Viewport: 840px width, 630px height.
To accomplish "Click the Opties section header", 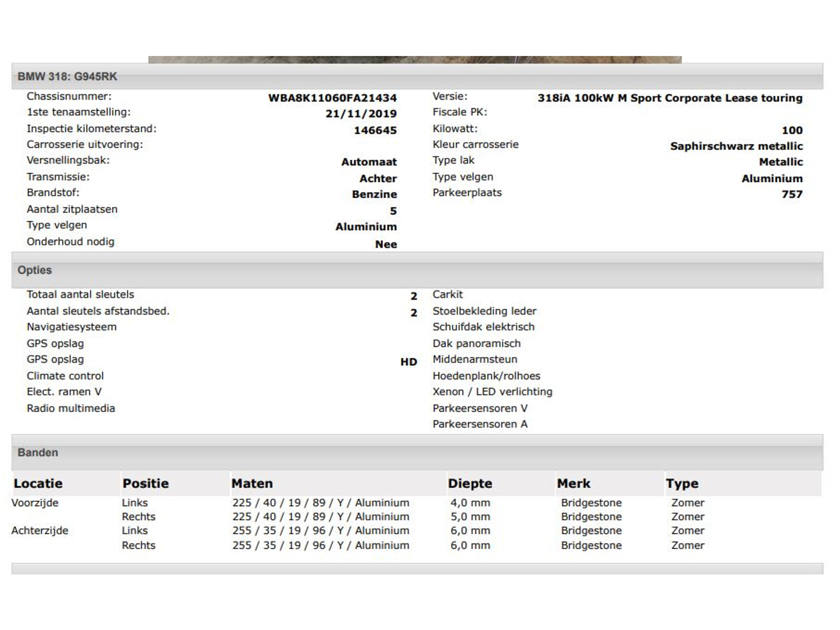I will point(35,270).
